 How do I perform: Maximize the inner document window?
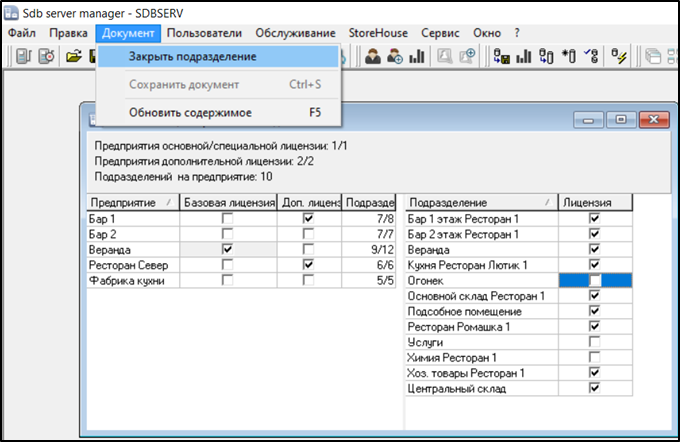[x=621, y=119]
